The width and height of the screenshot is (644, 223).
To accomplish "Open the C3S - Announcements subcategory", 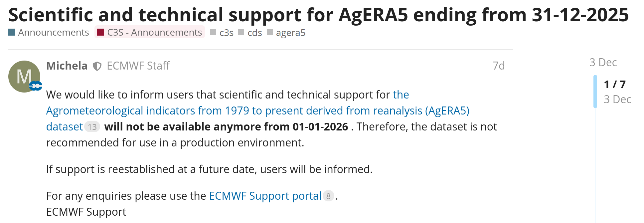I will pyautogui.click(x=154, y=32).
